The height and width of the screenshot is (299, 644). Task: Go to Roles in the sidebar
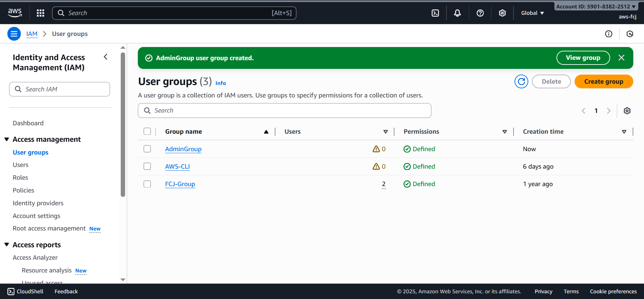pyautogui.click(x=20, y=177)
